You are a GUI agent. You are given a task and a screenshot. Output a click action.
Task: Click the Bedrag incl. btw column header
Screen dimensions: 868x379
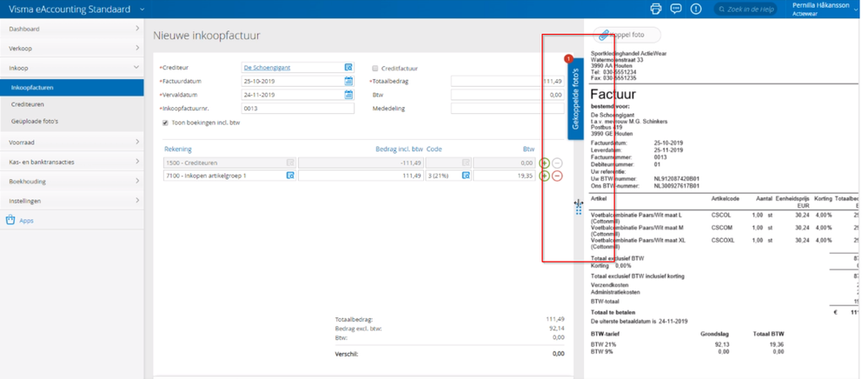[x=399, y=149]
